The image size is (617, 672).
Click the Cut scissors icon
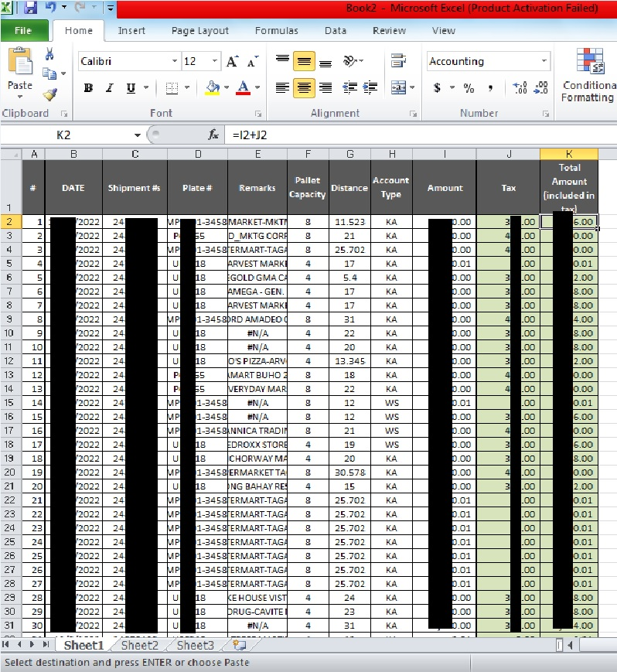[49, 54]
